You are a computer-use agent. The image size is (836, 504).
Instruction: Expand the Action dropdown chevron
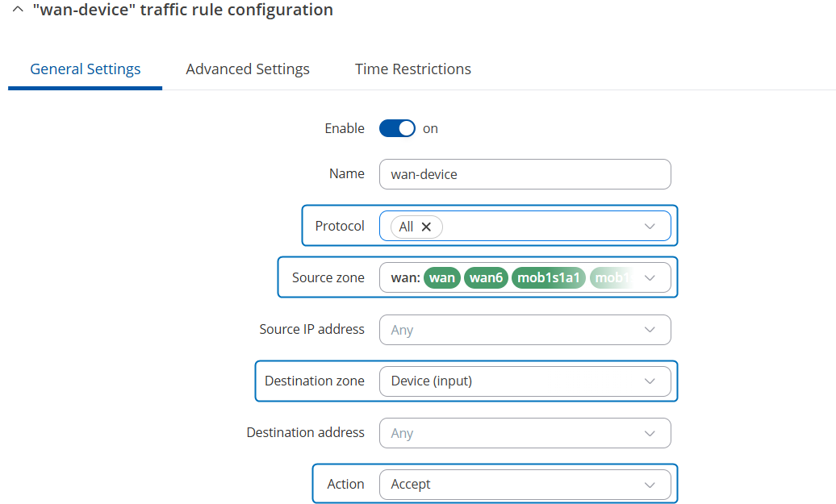click(x=650, y=485)
